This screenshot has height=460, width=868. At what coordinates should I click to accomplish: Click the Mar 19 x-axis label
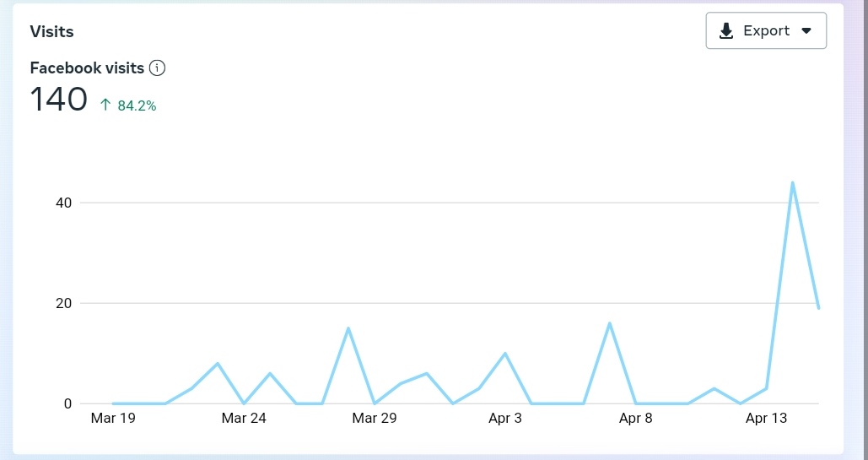coord(112,418)
